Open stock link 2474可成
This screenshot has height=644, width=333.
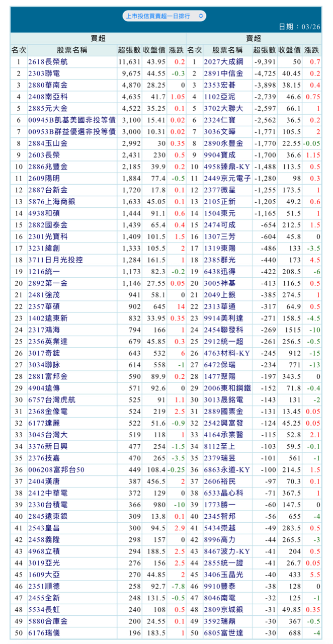(x=219, y=225)
